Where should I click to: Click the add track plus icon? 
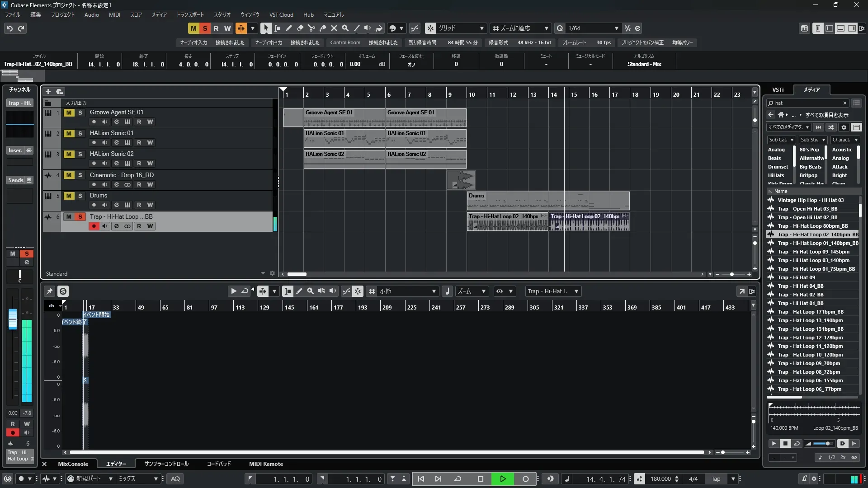pos(48,91)
